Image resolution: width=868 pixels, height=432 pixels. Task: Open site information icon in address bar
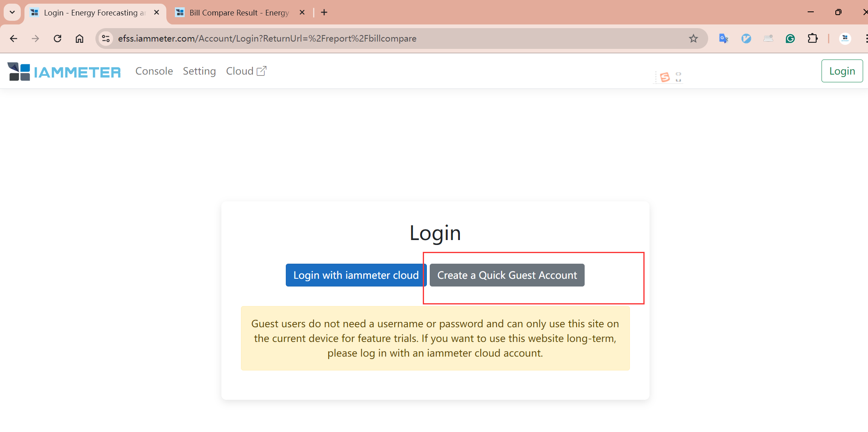(106, 38)
